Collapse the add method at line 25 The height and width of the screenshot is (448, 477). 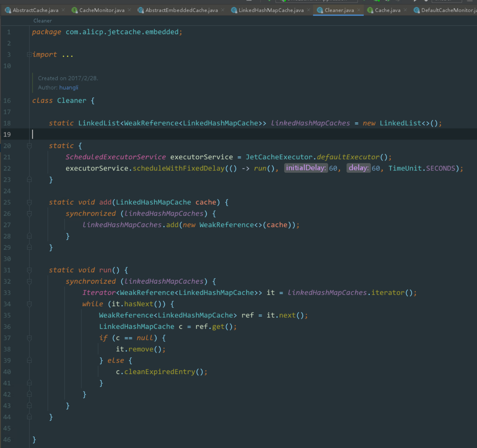(x=29, y=203)
